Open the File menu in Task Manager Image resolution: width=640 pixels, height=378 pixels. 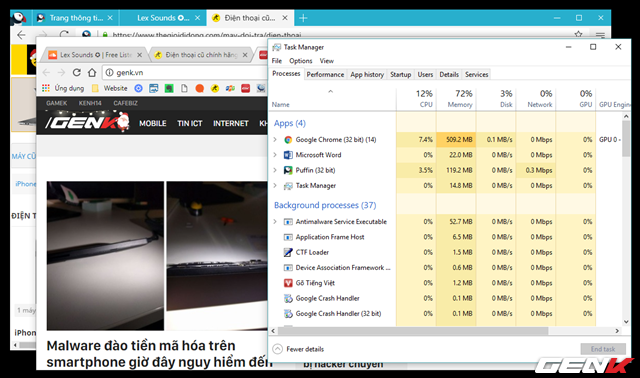[x=277, y=61]
